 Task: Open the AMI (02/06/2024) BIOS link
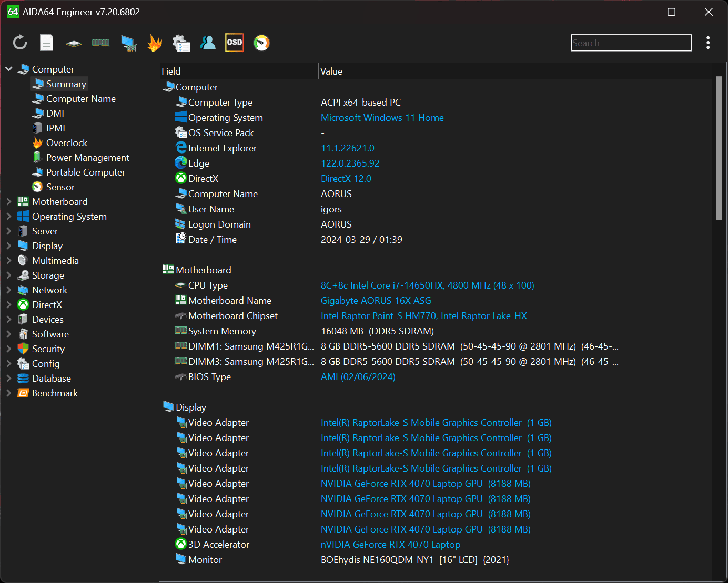click(358, 377)
